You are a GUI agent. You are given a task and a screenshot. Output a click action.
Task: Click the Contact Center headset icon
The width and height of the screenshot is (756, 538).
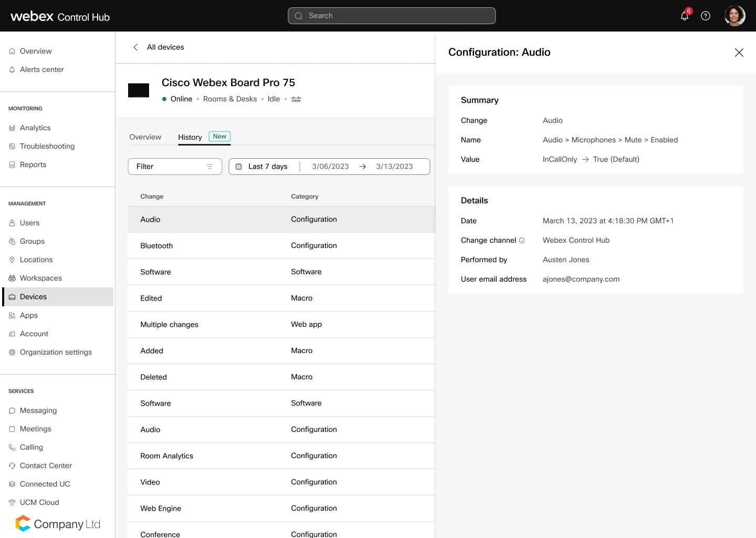pyautogui.click(x=12, y=466)
